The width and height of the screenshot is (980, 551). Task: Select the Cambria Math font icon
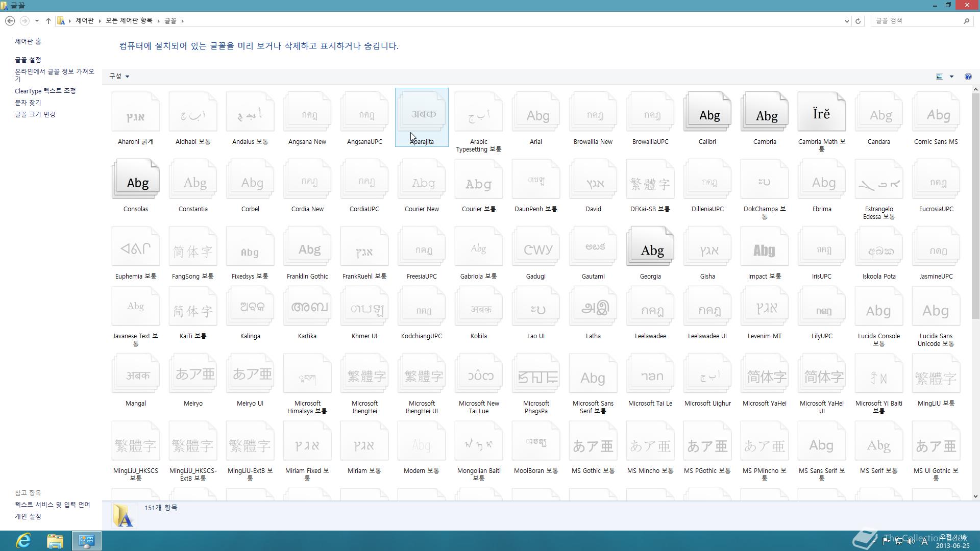click(821, 112)
